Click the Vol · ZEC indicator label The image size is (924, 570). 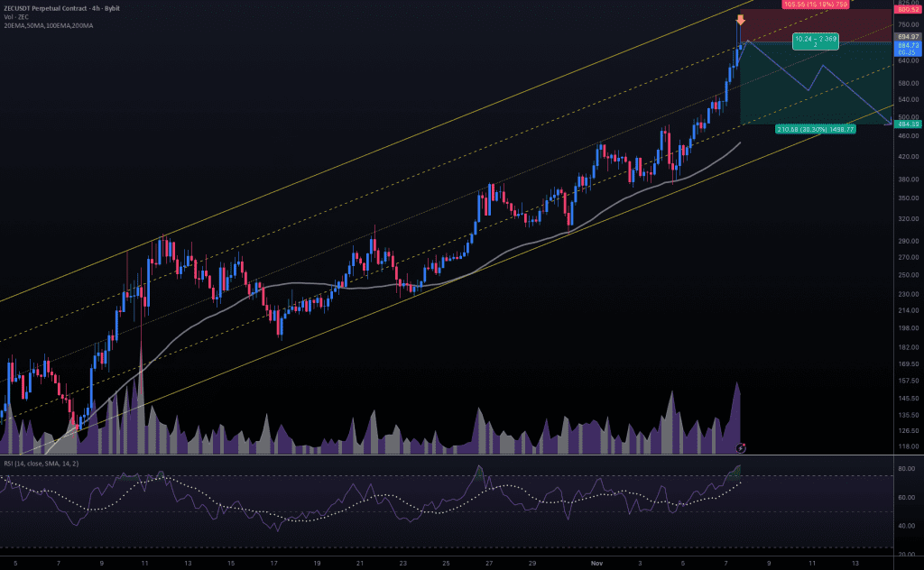[16, 16]
